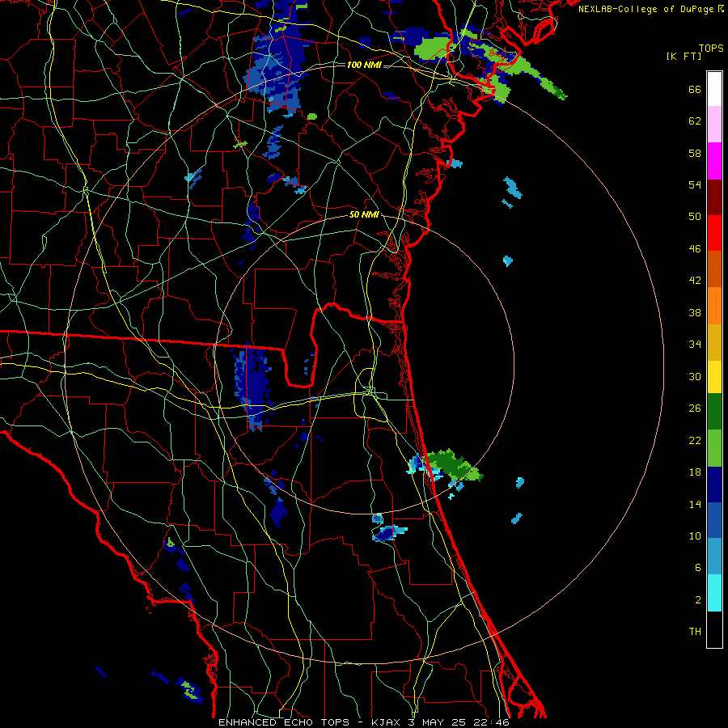Click the 58 value on the legend
728x728 pixels.
tap(695, 153)
